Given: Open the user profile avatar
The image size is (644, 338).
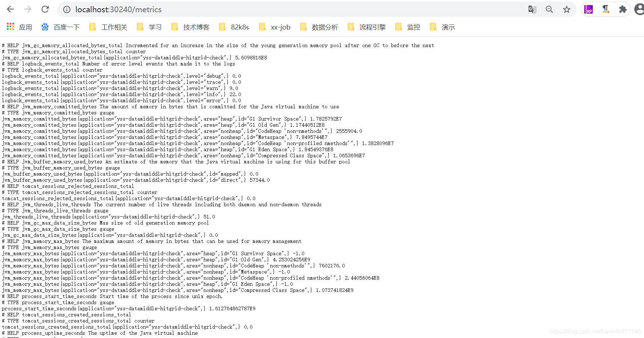Looking at the screenshot, I should [x=640, y=9].
